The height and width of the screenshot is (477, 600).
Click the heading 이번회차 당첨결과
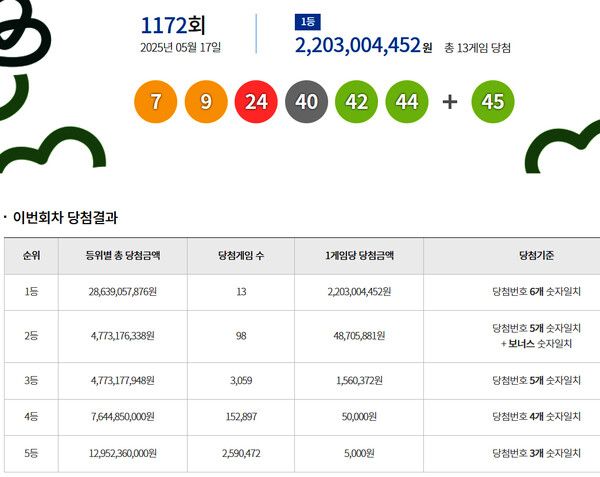point(65,217)
